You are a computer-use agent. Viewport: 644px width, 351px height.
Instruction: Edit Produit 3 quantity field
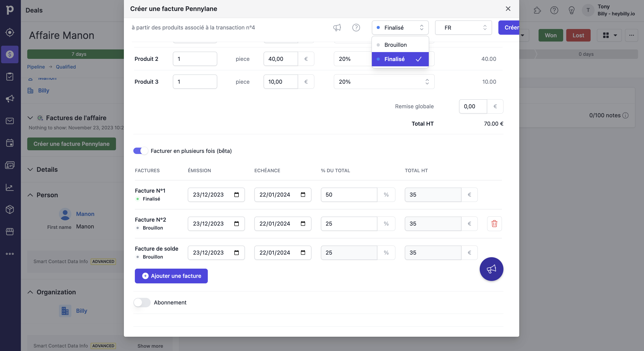tap(195, 81)
